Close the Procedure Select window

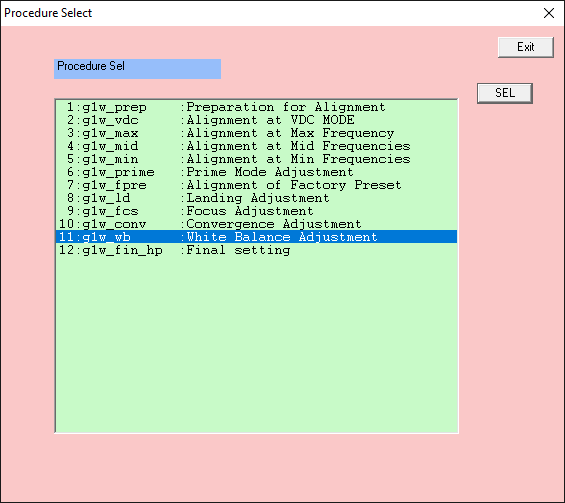tap(548, 13)
